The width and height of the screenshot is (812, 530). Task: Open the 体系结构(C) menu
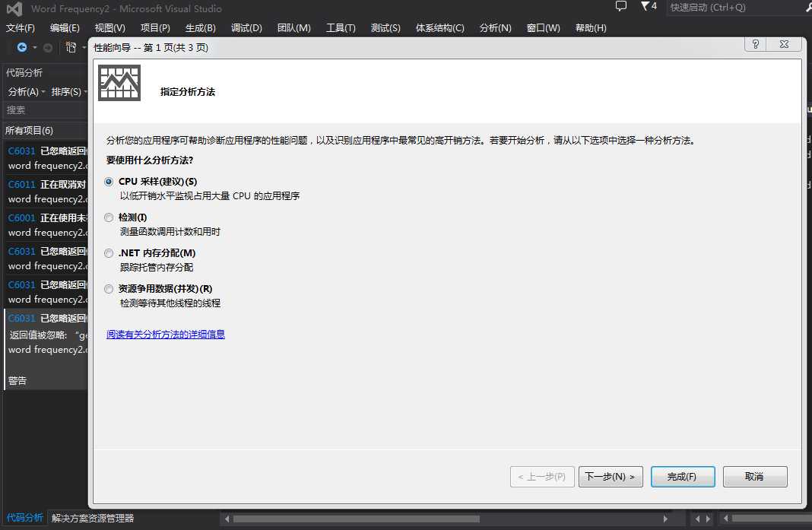click(439, 28)
